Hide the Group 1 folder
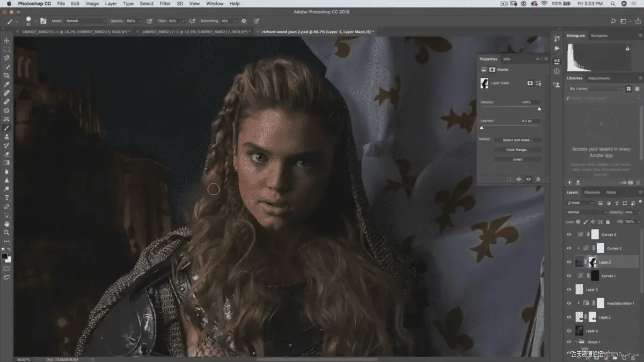Viewport: 644px width, 362px height. coord(570,342)
